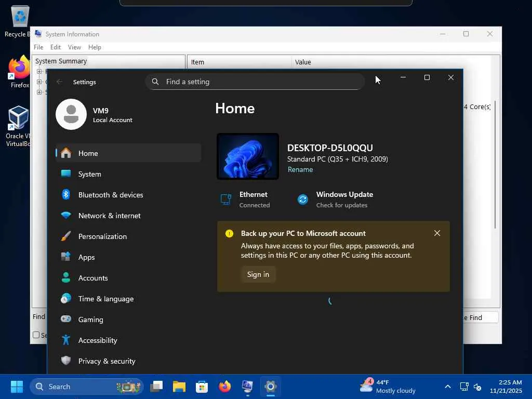Image resolution: width=532 pixels, height=399 pixels.
Task: Open Network & internet settings
Action: [x=128, y=216]
